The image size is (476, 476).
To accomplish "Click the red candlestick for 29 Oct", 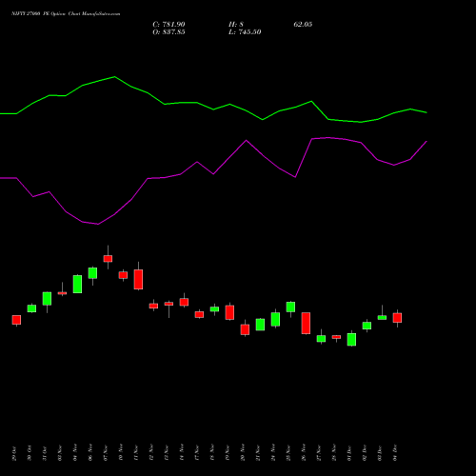I will point(16,320).
